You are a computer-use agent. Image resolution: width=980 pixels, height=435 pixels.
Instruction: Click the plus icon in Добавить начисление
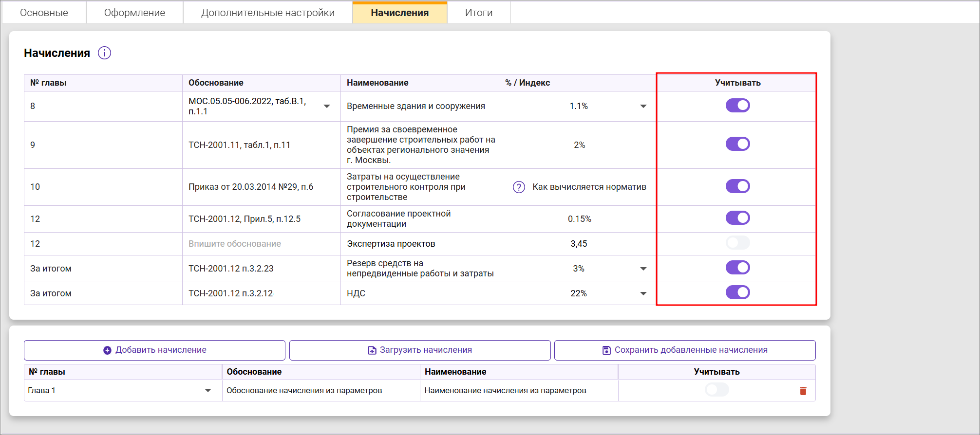click(107, 350)
